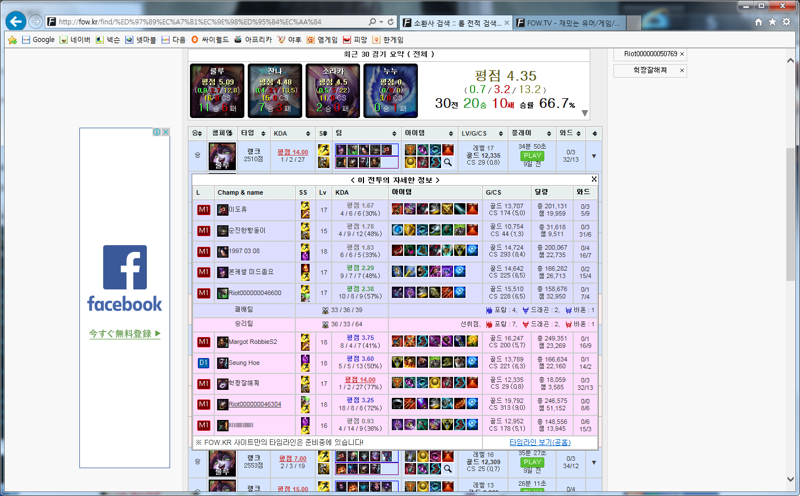The height and width of the screenshot is (496, 800).
Task: Close the Facebook ad with X icon
Action: coord(165,132)
